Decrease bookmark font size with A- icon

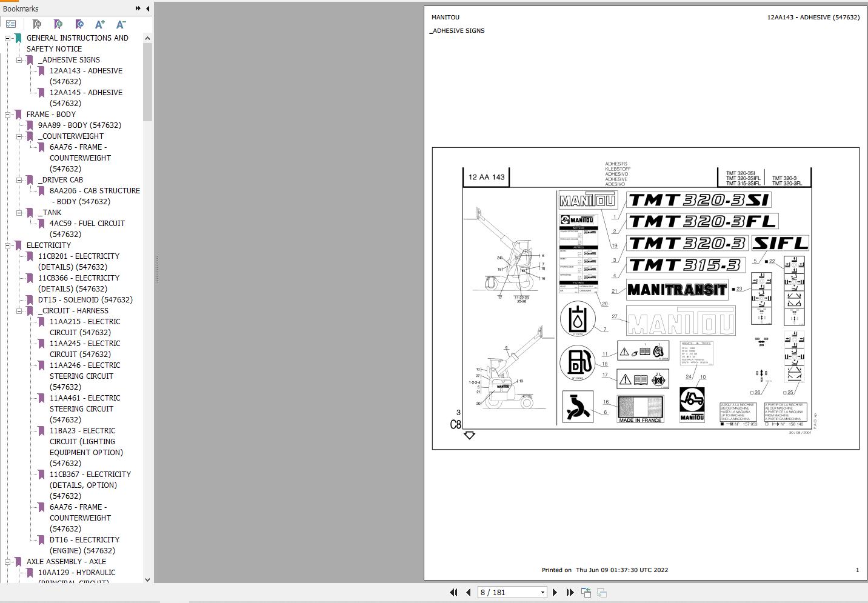pyautogui.click(x=121, y=24)
